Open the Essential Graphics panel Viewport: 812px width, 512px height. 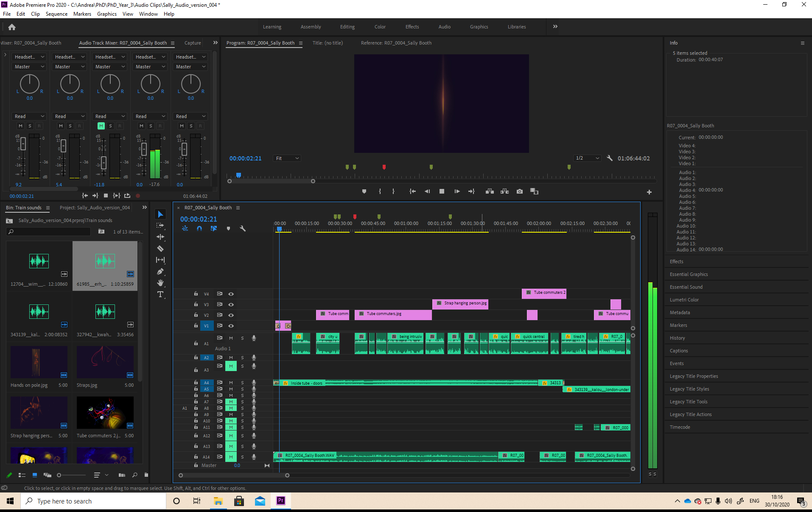coord(689,274)
